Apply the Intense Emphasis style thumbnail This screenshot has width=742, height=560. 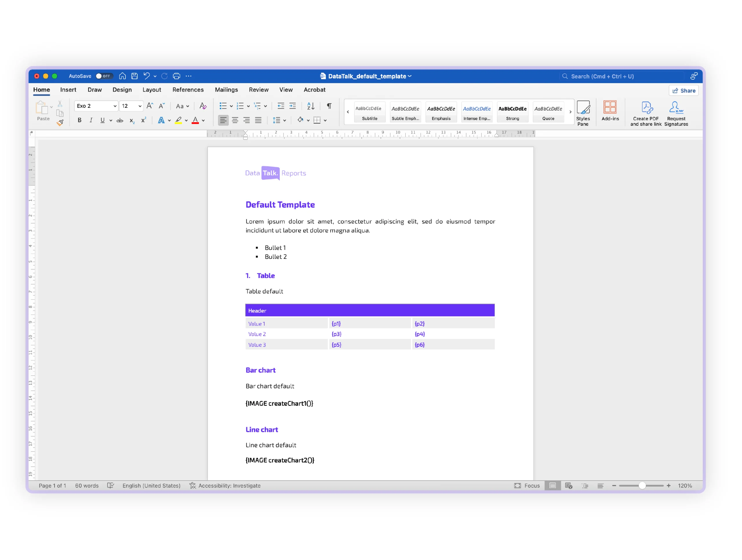[x=477, y=112]
